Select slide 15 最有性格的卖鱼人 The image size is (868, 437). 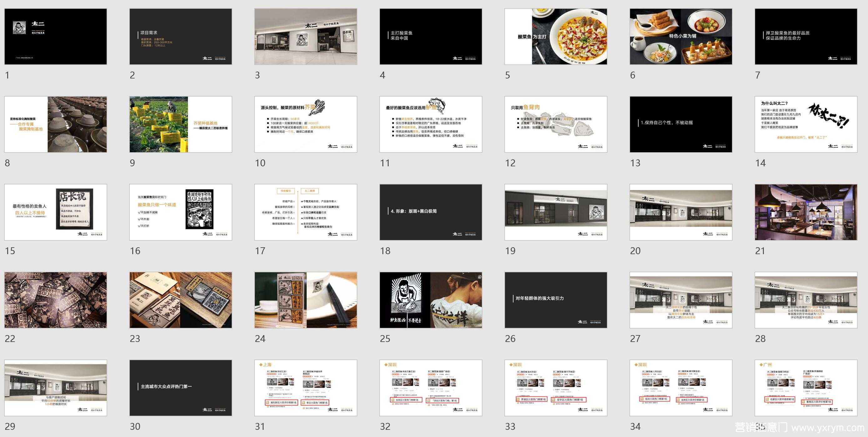(56, 212)
